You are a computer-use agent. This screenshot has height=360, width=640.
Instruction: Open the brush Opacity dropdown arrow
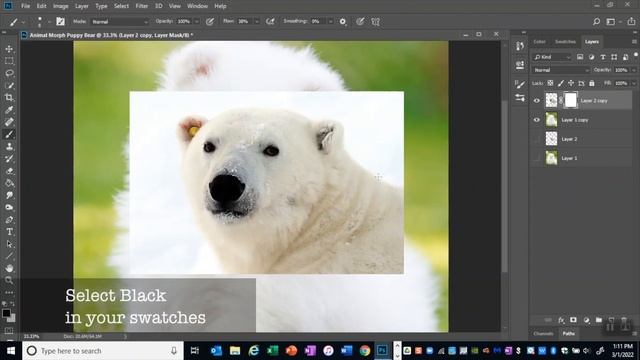(x=197, y=22)
